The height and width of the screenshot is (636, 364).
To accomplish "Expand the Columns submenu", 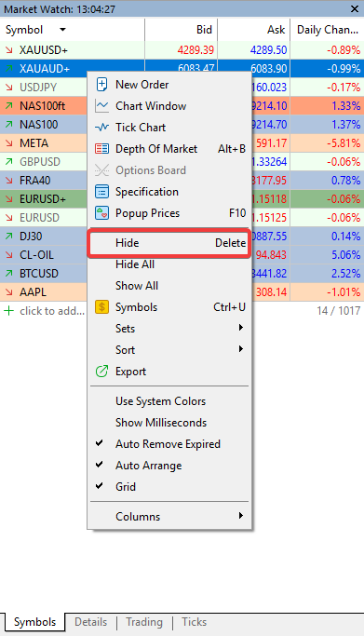I will (x=169, y=517).
